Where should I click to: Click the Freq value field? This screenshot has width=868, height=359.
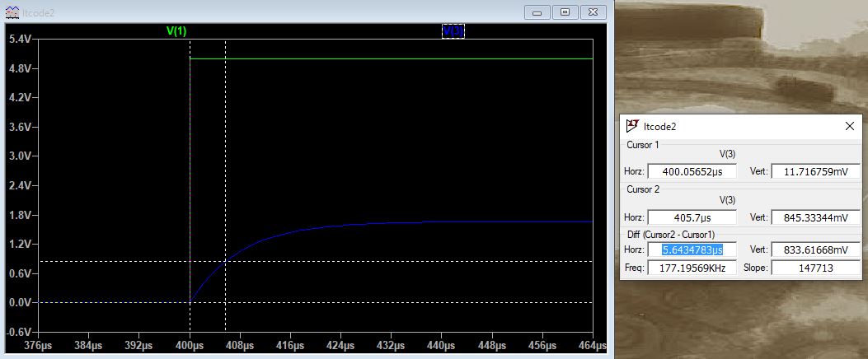coord(692,268)
